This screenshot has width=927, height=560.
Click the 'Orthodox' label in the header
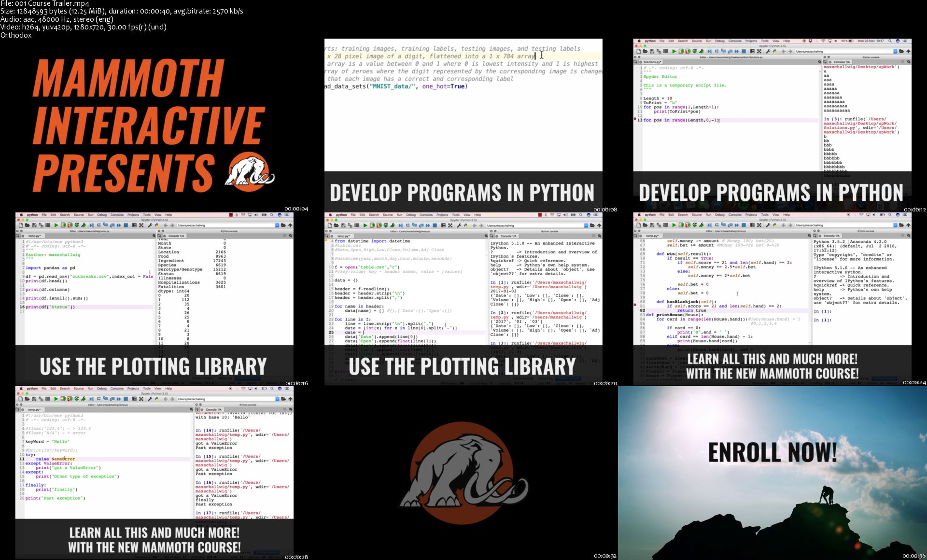pyautogui.click(x=16, y=35)
